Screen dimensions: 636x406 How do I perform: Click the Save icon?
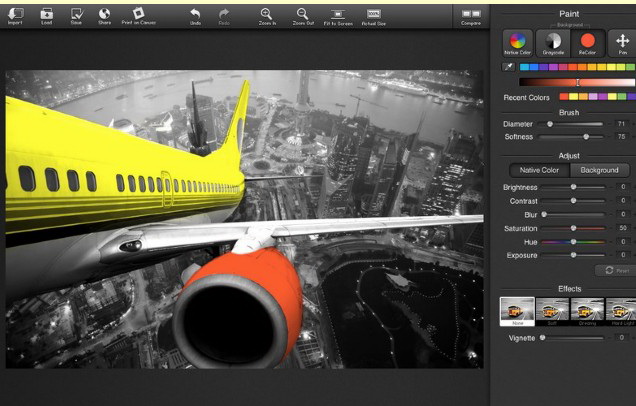click(77, 14)
